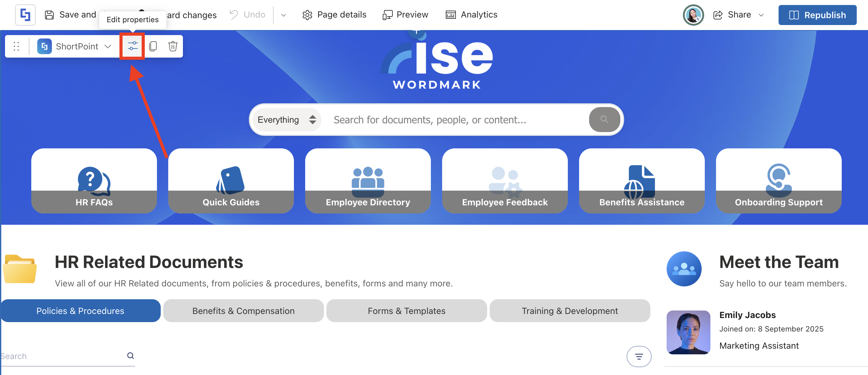Open the more toolbar actions chevron
This screenshot has width=868, height=375.
tap(283, 15)
